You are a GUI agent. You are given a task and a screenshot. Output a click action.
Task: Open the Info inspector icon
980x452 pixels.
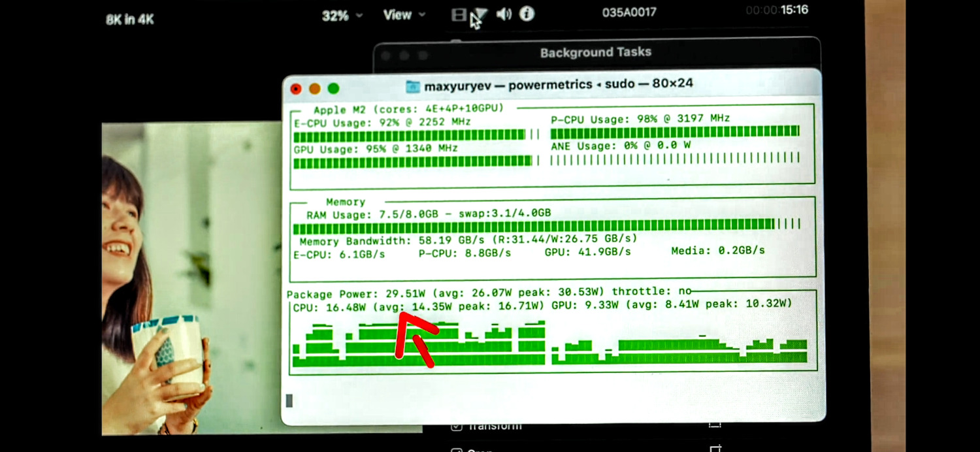pos(527,14)
